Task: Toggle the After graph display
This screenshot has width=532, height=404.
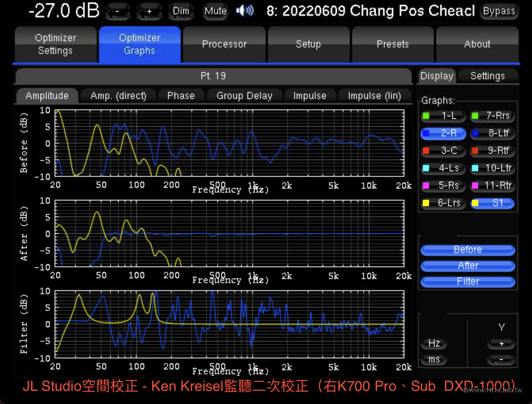Action: pyautogui.click(x=468, y=266)
